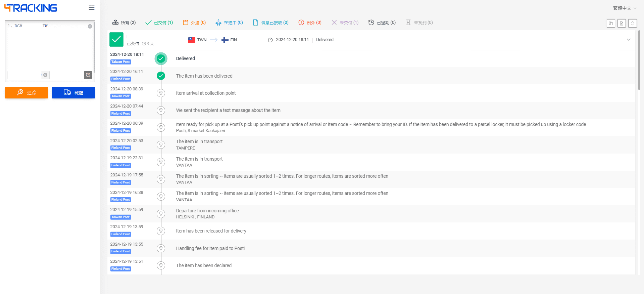This screenshot has width=644, height=294.
Task: Select the 未交付 (1) tab
Action: pyautogui.click(x=345, y=23)
